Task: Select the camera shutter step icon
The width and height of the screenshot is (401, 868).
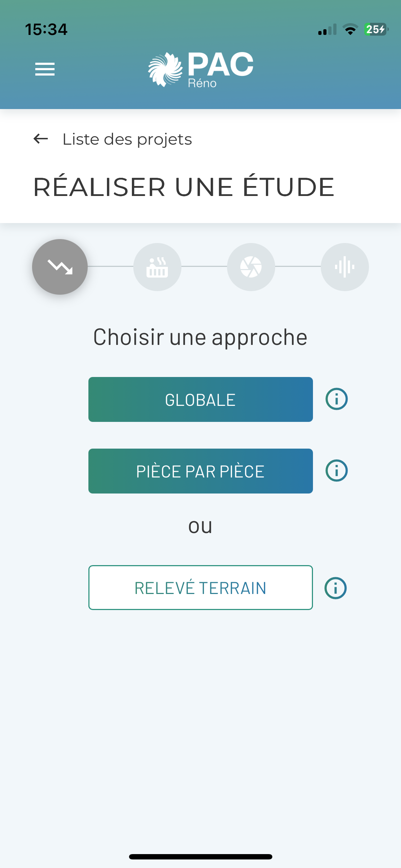Action: [x=251, y=267]
